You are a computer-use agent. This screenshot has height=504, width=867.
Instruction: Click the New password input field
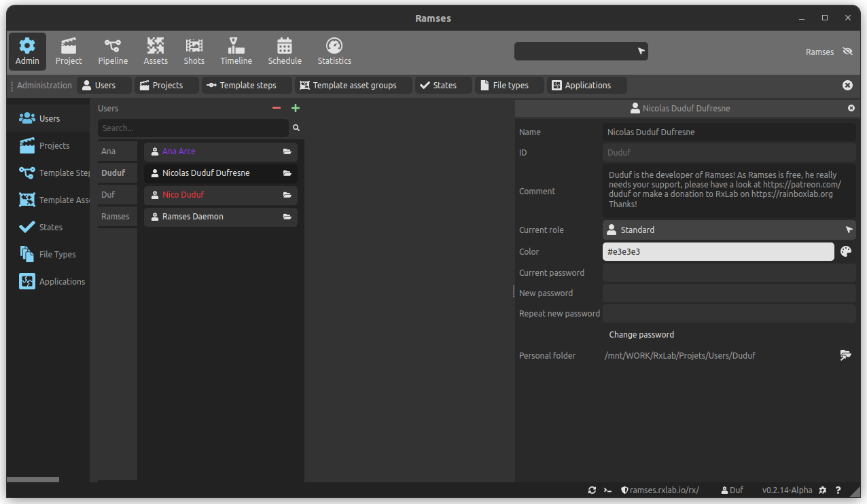[x=729, y=293]
